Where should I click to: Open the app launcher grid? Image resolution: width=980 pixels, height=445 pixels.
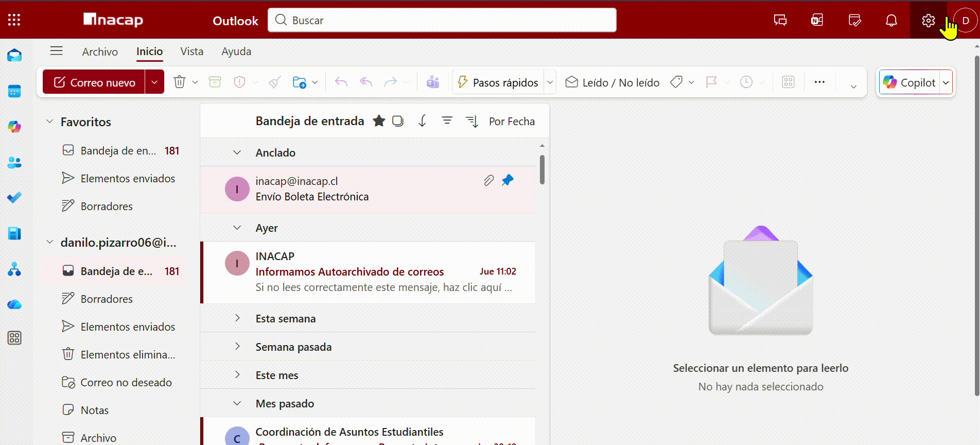[x=14, y=20]
